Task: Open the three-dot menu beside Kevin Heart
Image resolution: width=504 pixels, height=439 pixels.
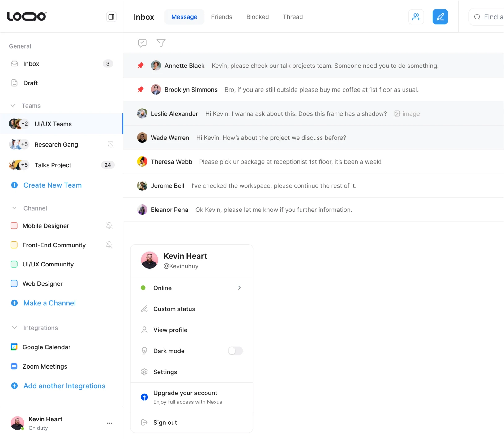Action: 109,423
